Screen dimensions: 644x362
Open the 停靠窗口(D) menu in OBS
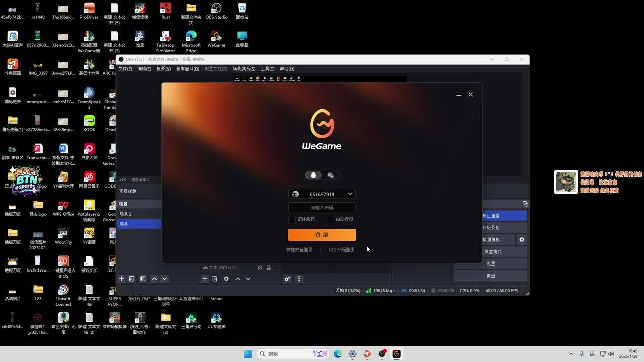click(188, 69)
